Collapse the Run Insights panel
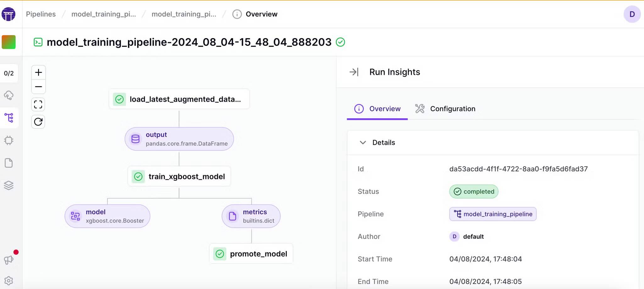This screenshot has width=644, height=289. 354,72
